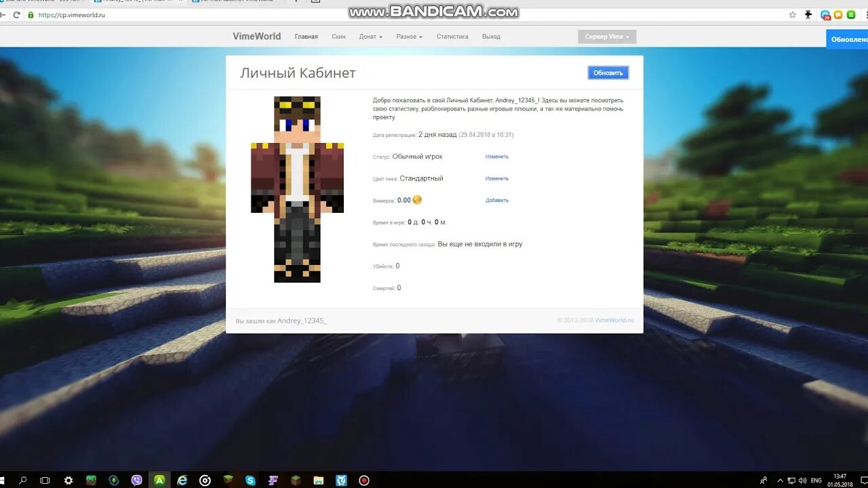
Task: Open the purple F app in taskbar
Action: [273, 481]
